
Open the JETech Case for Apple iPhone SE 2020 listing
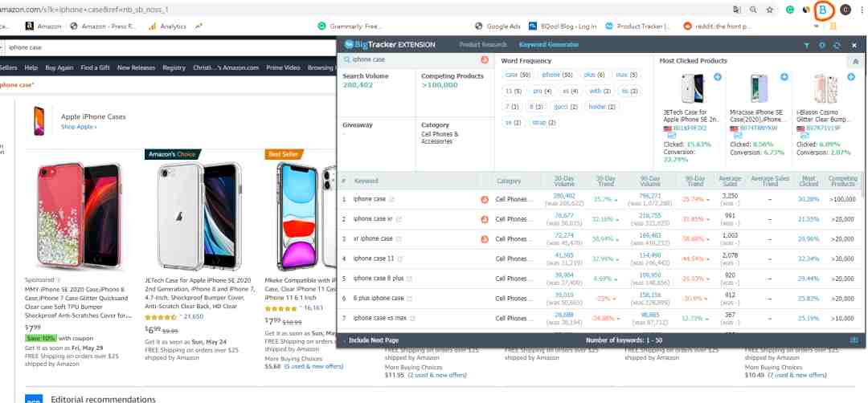(200, 293)
